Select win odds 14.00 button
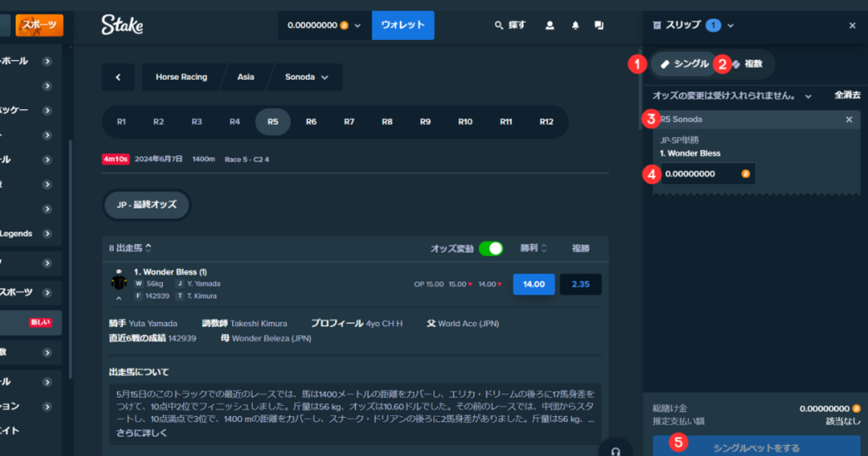This screenshot has height=456, width=868. click(x=534, y=284)
